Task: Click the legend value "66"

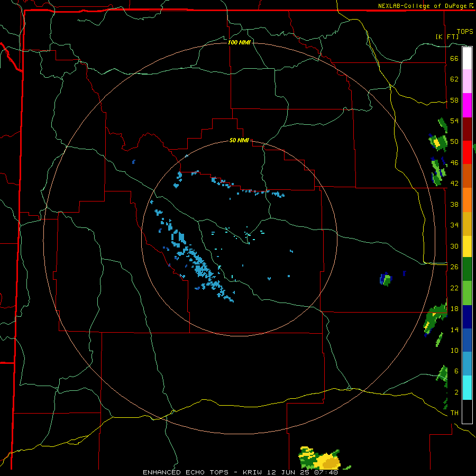Action: coord(454,58)
